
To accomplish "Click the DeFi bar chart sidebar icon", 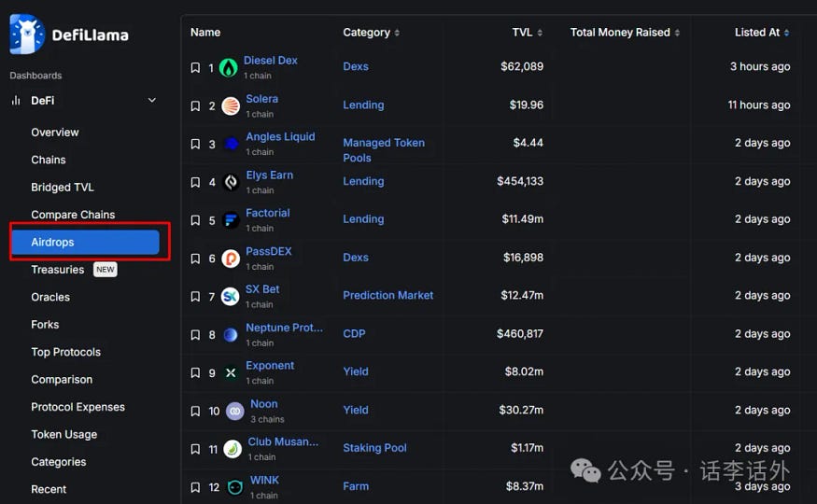I will [16, 101].
